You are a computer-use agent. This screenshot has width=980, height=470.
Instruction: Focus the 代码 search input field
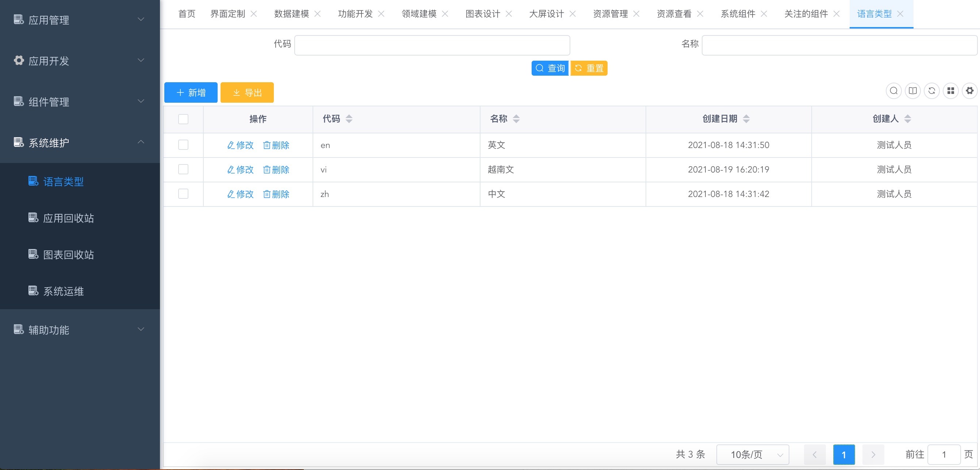point(432,45)
